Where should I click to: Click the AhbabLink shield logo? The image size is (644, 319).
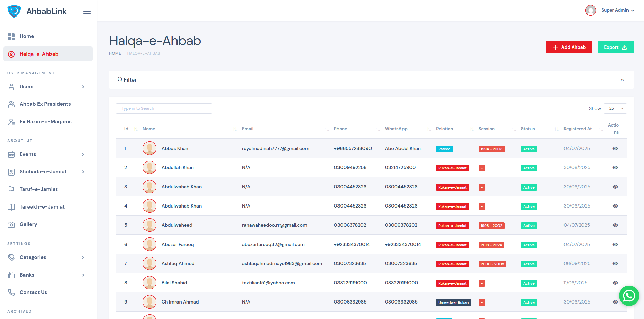tap(14, 11)
